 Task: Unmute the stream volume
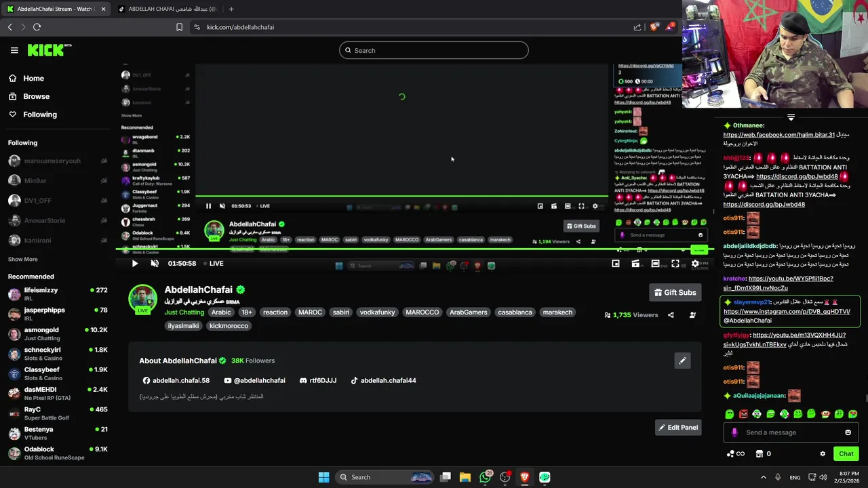point(155,264)
